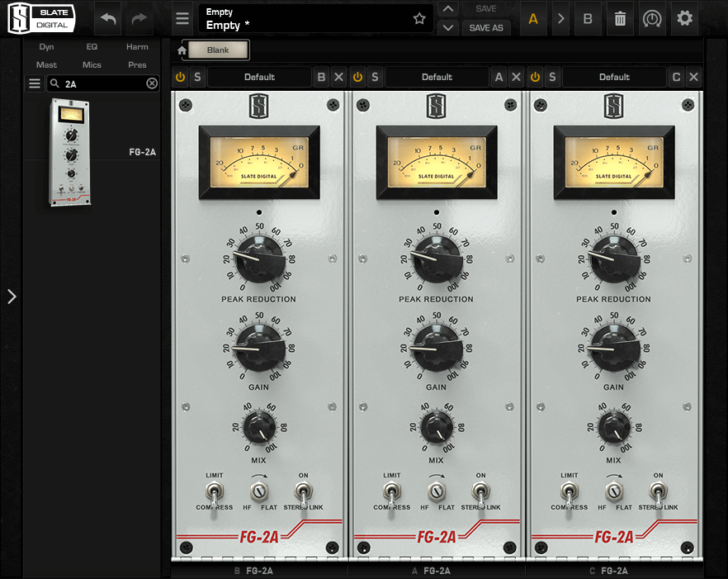Open the preset hamburger menu

(182, 19)
